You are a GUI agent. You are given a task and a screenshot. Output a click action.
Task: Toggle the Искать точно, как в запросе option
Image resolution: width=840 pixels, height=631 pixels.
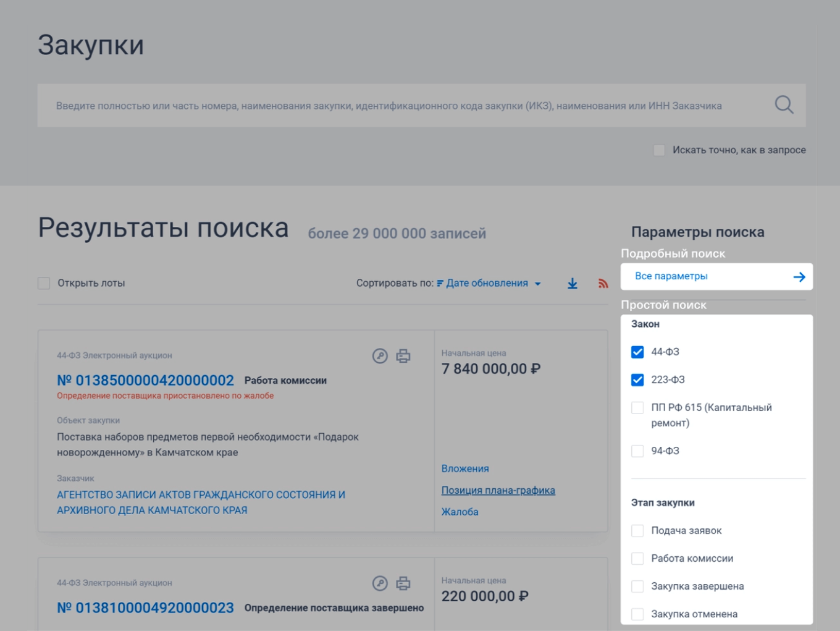pyautogui.click(x=658, y=150)
